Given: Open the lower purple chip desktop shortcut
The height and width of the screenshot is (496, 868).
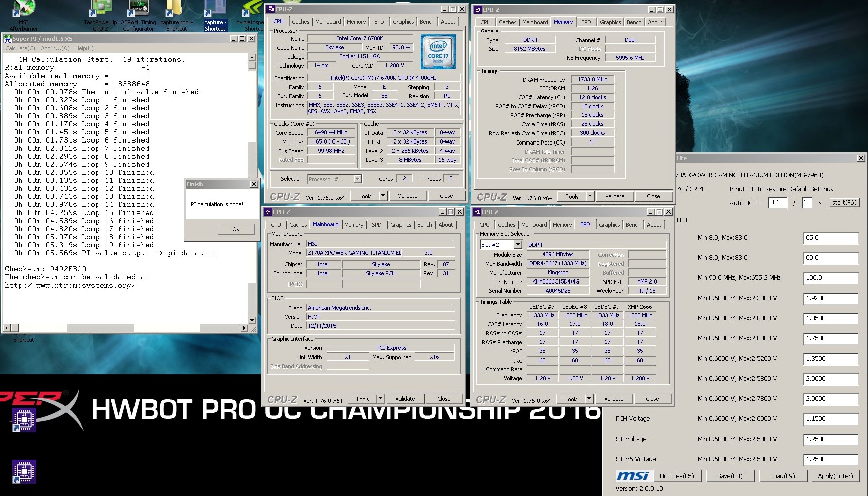Looking at the screenshot, I should pyautogui.click(x=24, y=472).
